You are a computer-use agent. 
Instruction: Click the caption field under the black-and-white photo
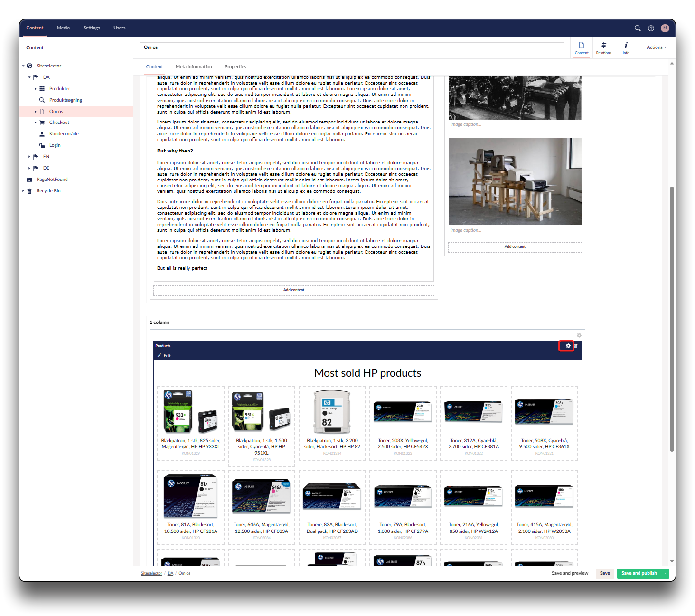tap(515, 124)
